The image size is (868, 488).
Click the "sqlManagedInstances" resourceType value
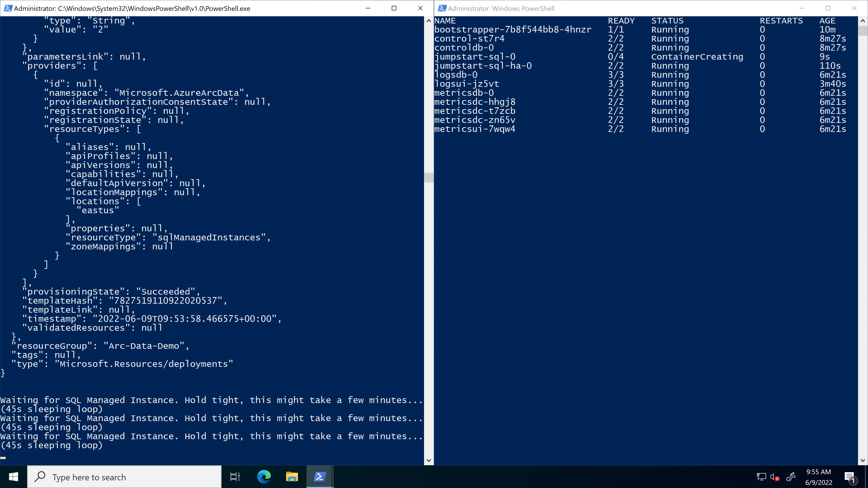pos(209,237)
